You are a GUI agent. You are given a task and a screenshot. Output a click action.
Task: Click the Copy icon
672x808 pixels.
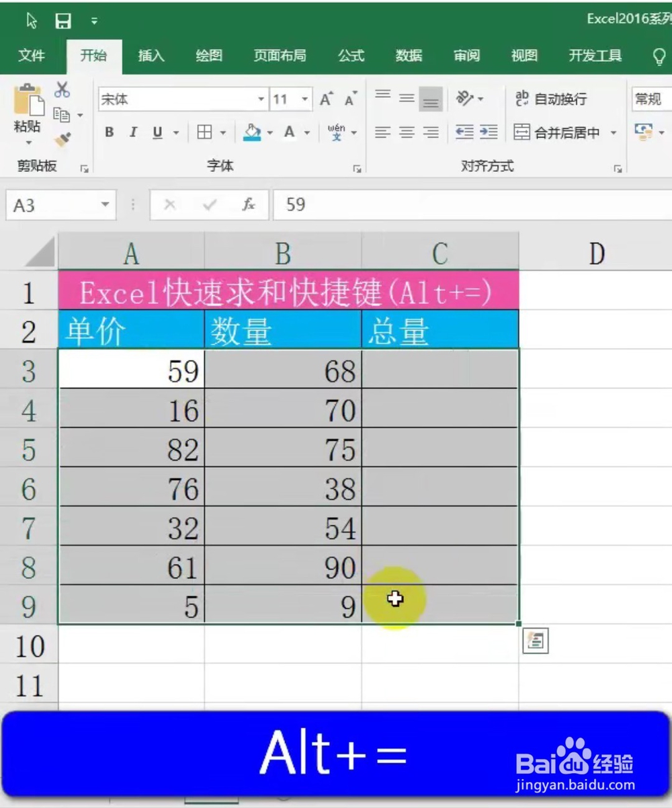pyautogui.click(x=61, y=115)
